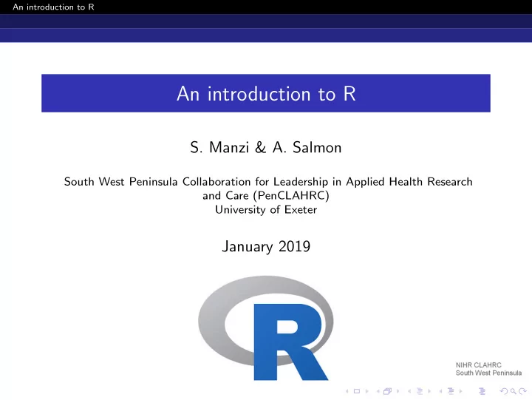Click the author line 'S. Manzi & A. Salmon'
Image resolution: width=532 pixels, height=400 pixels.
[266, 147]
